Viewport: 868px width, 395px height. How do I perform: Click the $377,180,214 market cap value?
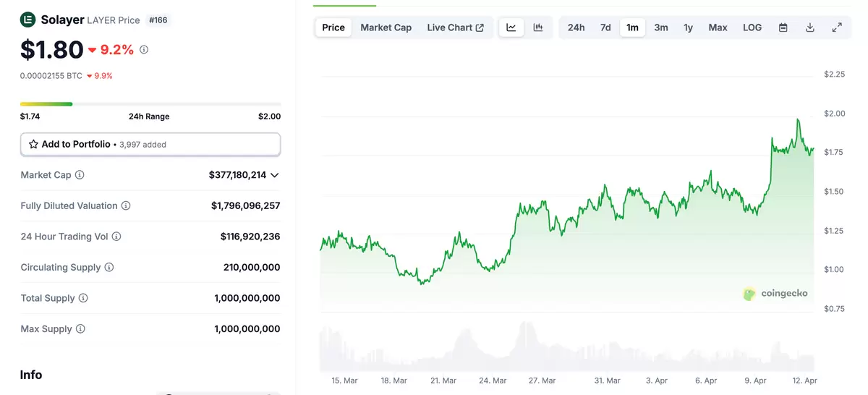pos(237,175)
